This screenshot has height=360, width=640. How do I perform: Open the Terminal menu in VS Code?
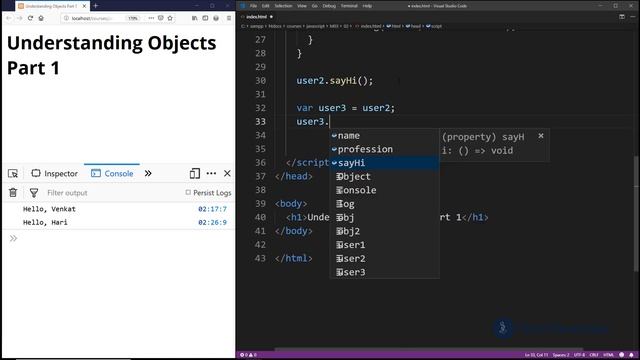tap(349, 6)
